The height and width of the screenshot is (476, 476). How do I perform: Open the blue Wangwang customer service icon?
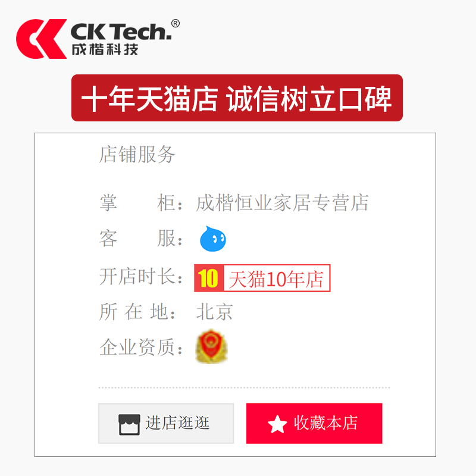click(213, 239)
